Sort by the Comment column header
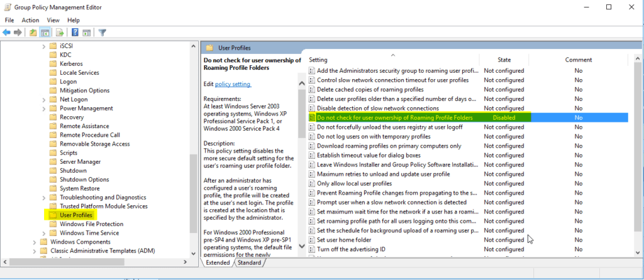Screen dimensions: 644x280 pos(579,60)
